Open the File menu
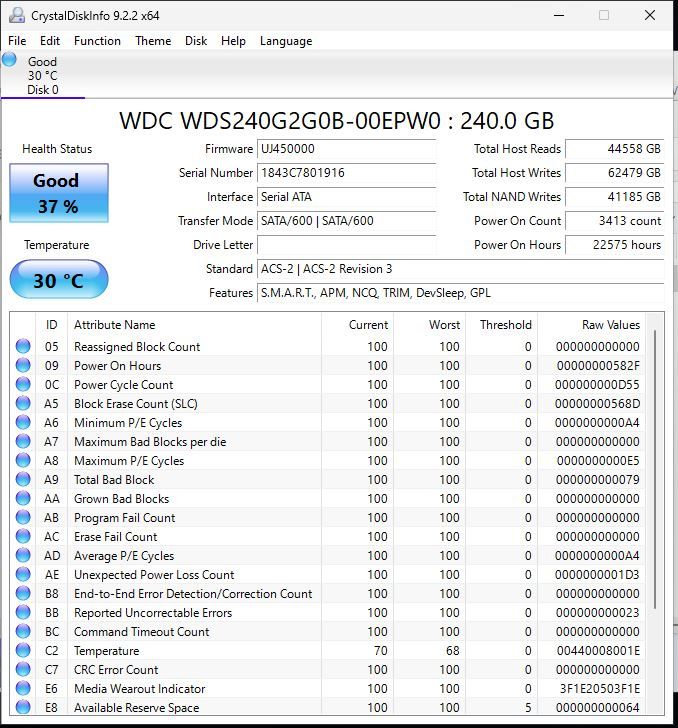Image resolution: width=678 pixels, height=728 pixels. point(17,41)
